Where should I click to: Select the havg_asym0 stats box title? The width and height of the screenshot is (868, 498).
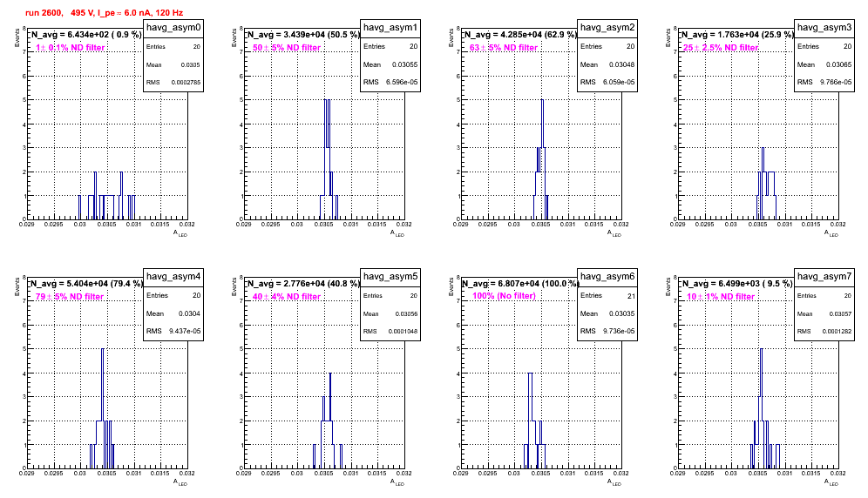(173, 28)
